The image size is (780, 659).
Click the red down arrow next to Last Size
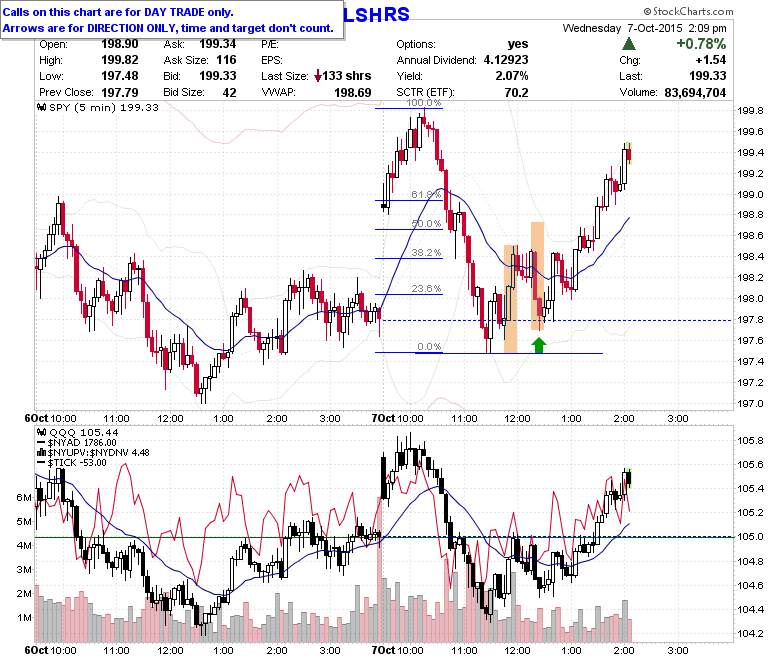click(x=317, y=76)
